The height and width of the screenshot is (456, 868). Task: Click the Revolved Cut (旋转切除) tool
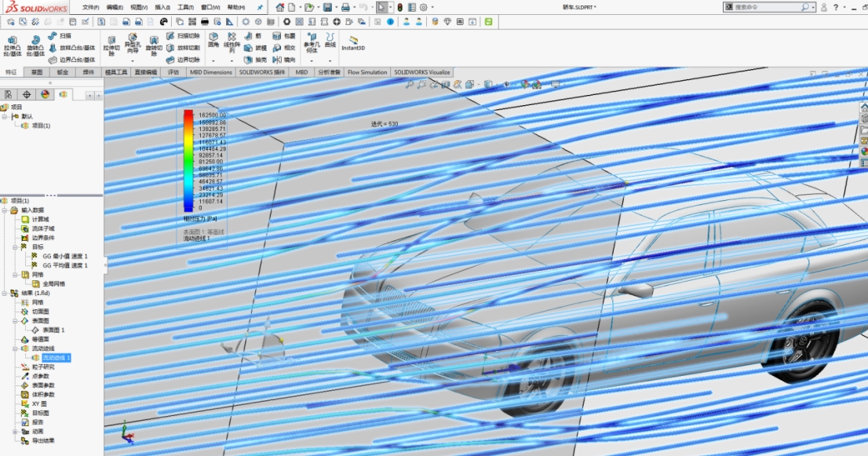pyautogui.click(x=154, y=46)
